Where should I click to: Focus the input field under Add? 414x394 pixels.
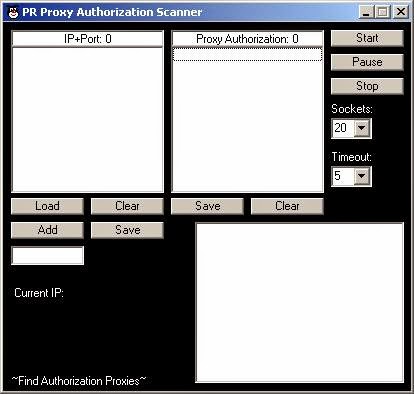point(47,256)
